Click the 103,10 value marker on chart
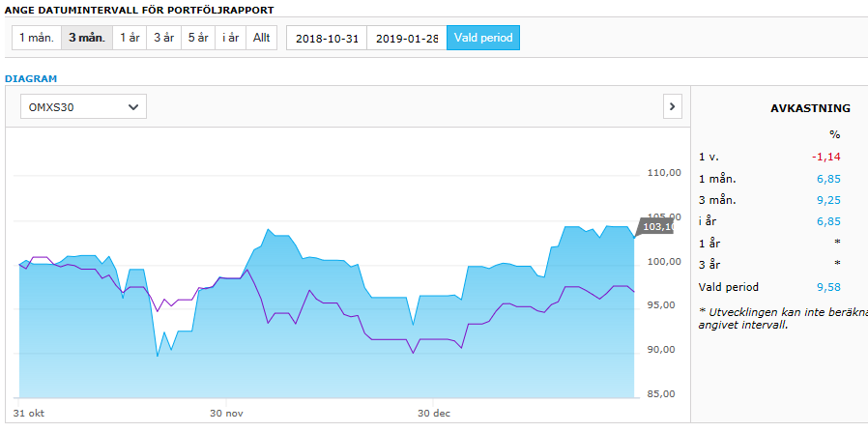The image size is (868, 432). pos(656,226)
